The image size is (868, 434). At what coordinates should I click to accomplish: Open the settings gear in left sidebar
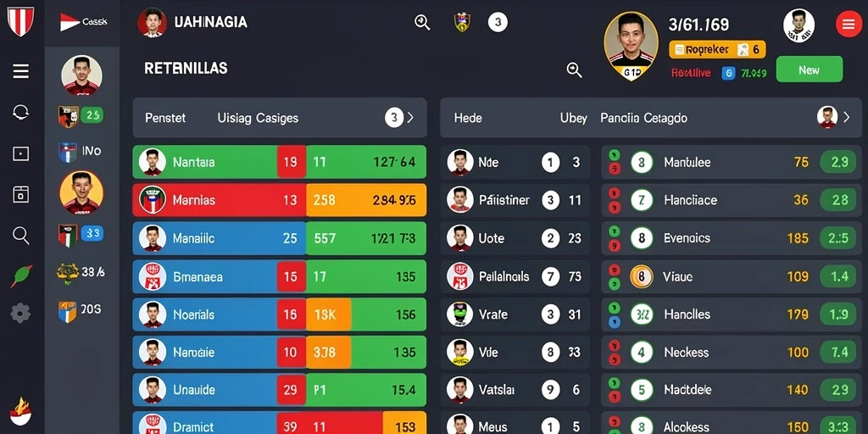click(x=20, y=314)
